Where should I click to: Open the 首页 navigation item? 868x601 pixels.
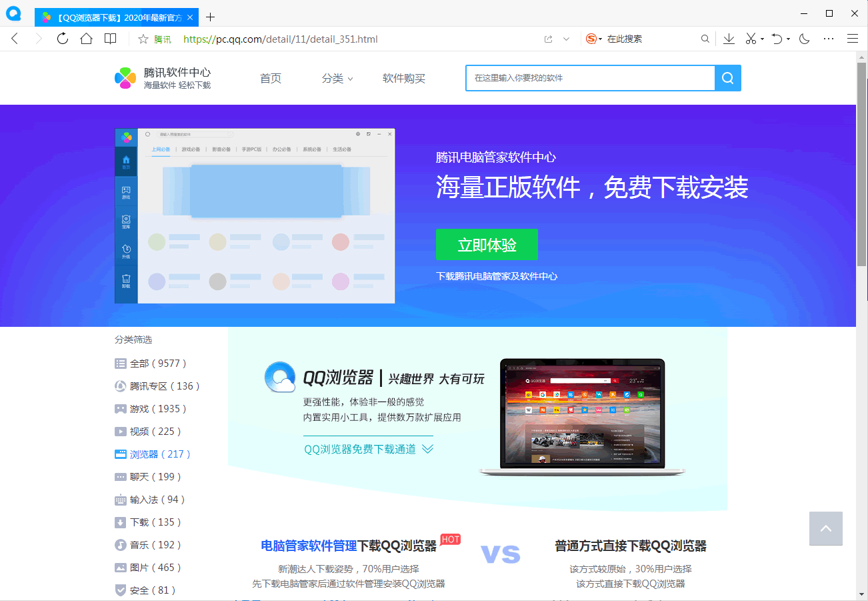pyautogui.click(x=271, y=79)
